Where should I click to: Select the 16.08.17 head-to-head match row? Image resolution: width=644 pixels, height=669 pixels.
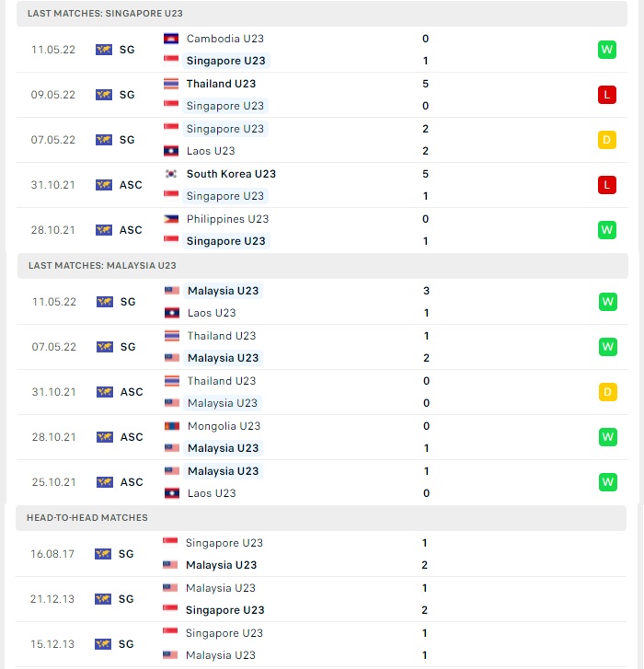321,554
